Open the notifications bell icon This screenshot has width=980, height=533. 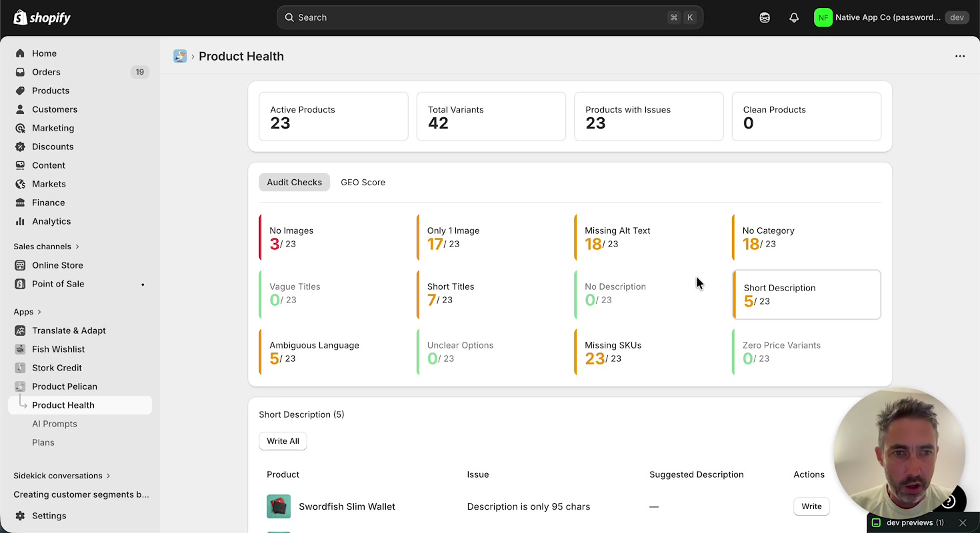[x=793, y=18]
